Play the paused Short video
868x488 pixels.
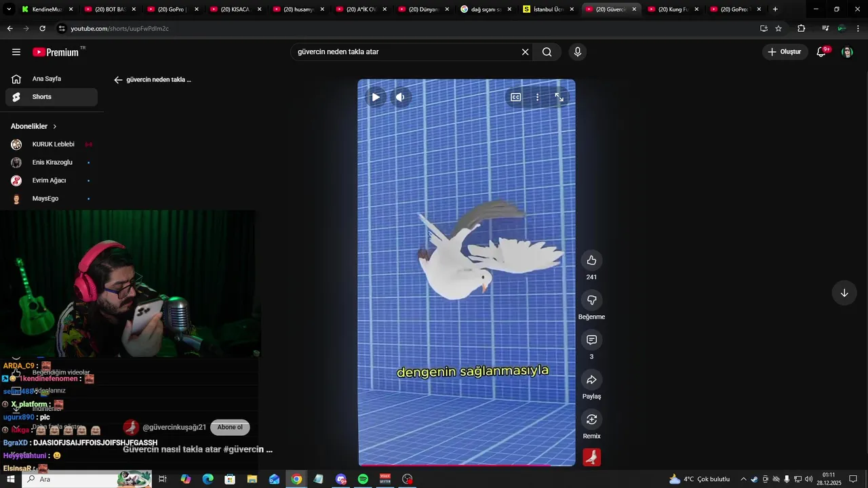coord(375,97)
